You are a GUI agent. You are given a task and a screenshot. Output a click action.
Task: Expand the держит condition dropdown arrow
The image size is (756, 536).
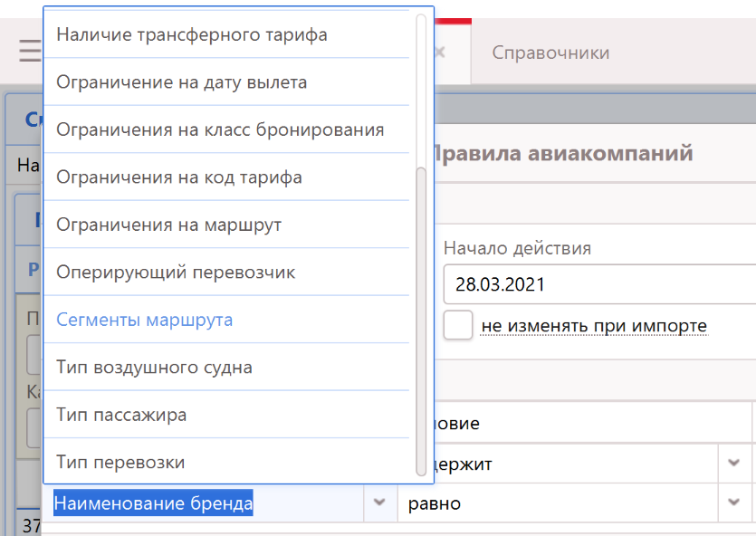733,463
